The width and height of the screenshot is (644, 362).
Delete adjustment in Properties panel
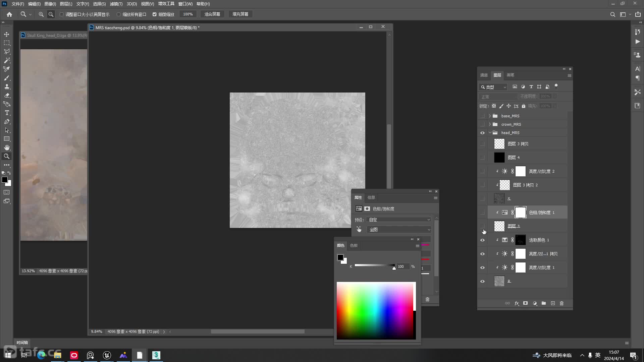coord(427,299)
